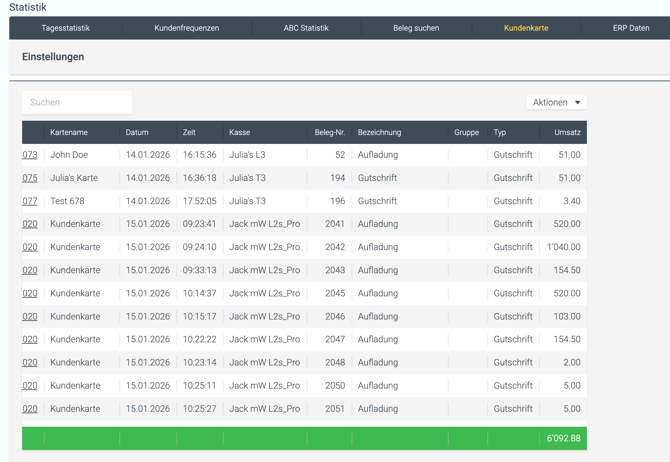Image resolution: width=670 pixels, height=462 pixels.
Task: Sort table by Kartename column header
Action: (x=69, y=132)
